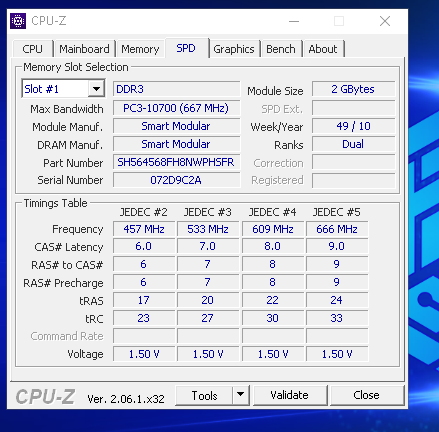Click the empty SPD Ext. field
Screen dimensions: 439x432
(353, 108)
